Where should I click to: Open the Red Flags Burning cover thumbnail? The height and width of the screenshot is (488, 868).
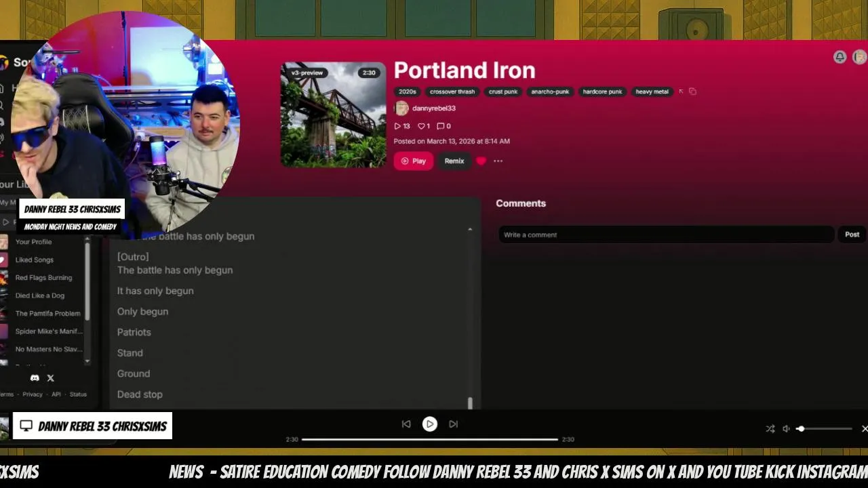[3, 278]
